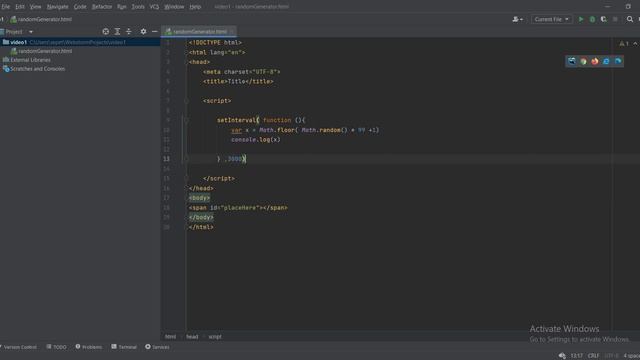Open the Window menu

click(x=174, y=7)
